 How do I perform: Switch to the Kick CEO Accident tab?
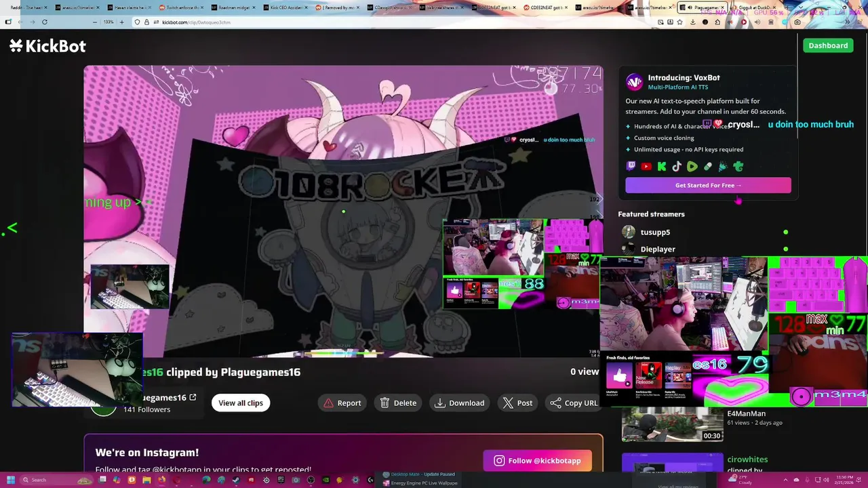coord(284,7)
